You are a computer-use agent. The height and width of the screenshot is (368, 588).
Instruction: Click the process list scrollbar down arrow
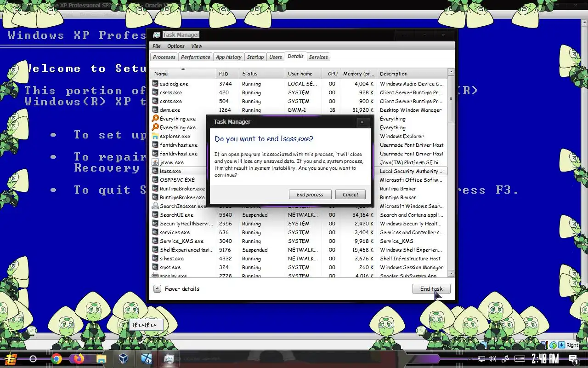(451, 273)
